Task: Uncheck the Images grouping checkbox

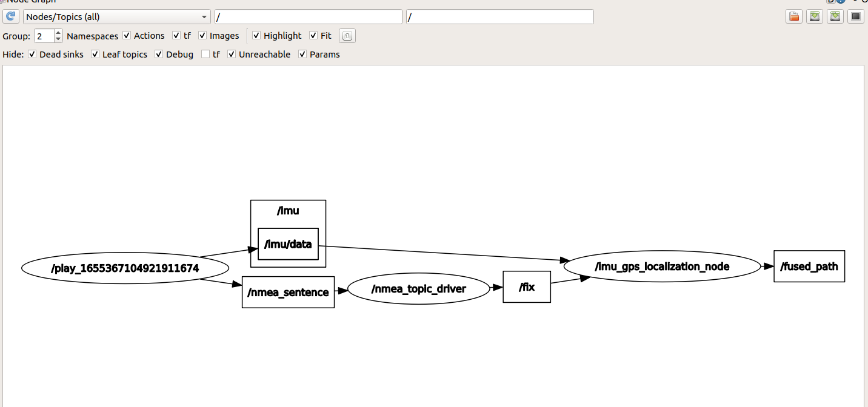Action: pyautogui.click(x=202, y=36)
